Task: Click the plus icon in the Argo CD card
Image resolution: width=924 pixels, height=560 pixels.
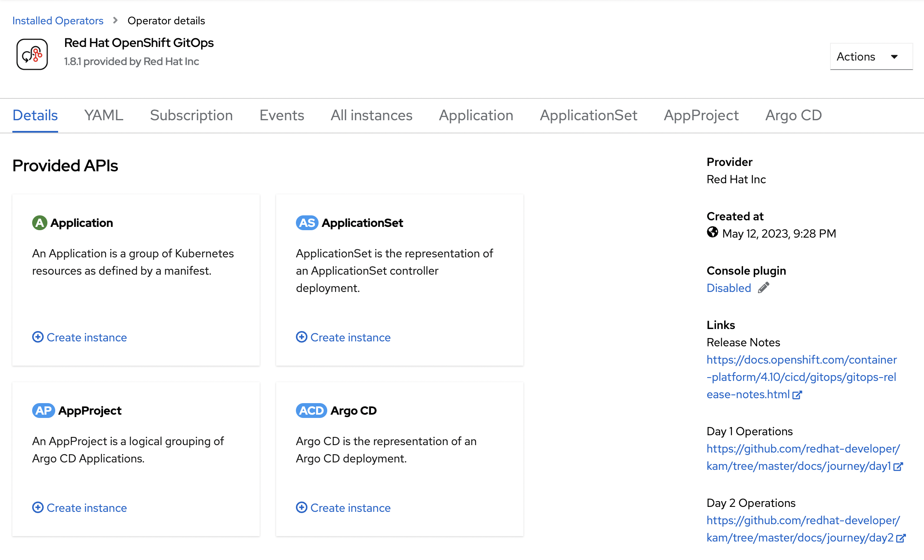Action: [302, 507]
